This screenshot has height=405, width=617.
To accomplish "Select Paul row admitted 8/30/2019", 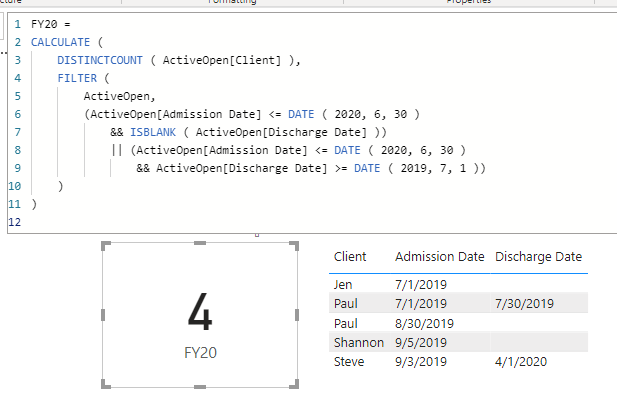I will [345, 323].
